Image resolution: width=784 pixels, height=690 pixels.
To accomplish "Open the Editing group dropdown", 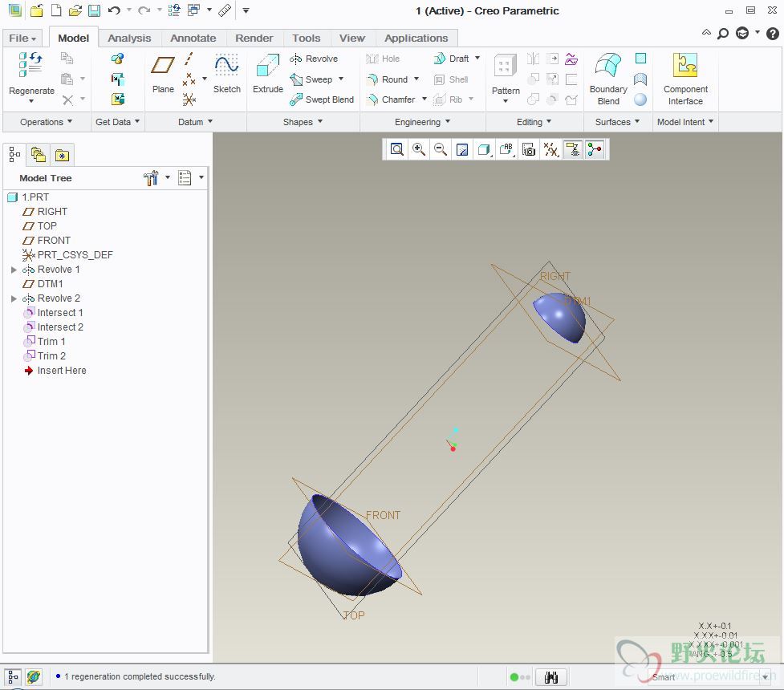I will click(534, 122).
